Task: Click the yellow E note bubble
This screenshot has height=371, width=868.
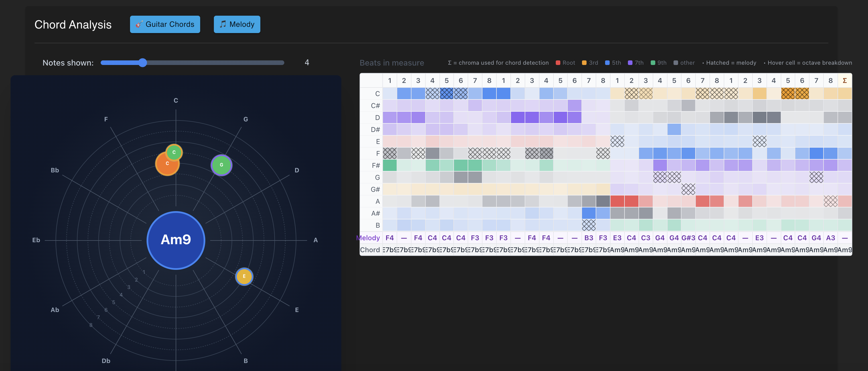Action: click(x=244, y=276)
